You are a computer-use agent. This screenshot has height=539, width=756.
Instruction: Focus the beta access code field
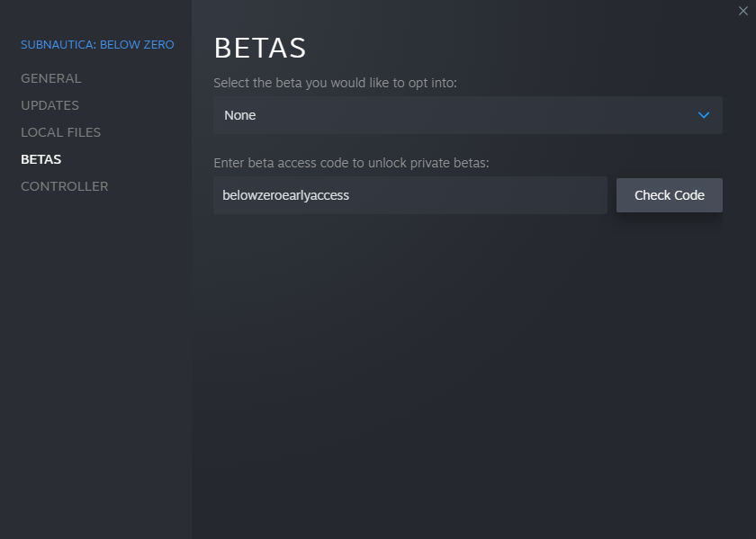pos(409,195)
